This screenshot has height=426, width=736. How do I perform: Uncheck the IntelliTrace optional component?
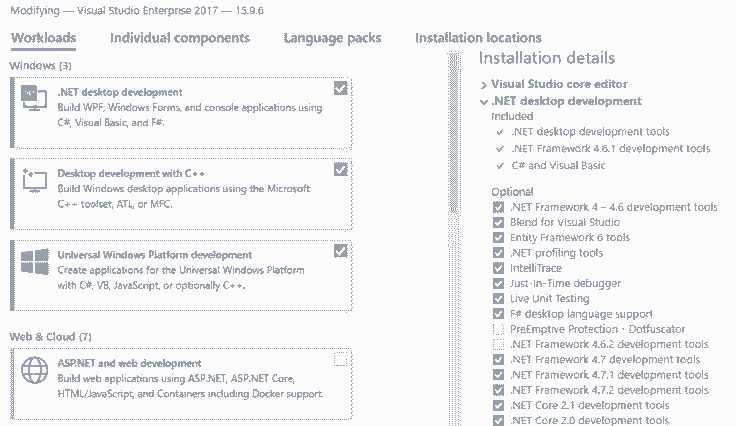tap(499, 268)
